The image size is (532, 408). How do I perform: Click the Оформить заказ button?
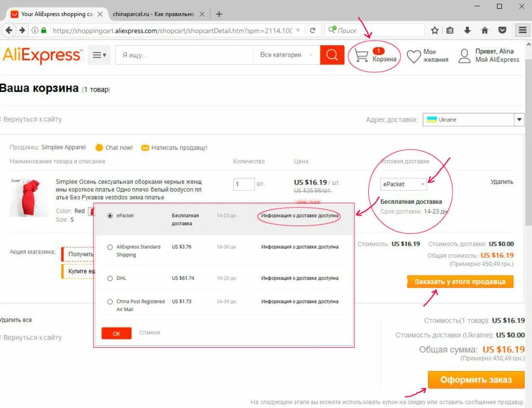pyautogui.click(x=476, y=379)
